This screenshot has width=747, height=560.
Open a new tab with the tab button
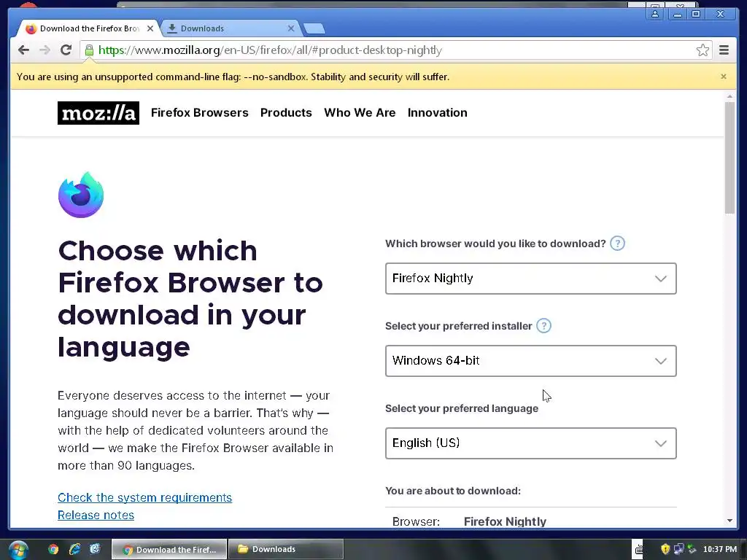pyautogui.click(x=314, y=28)
